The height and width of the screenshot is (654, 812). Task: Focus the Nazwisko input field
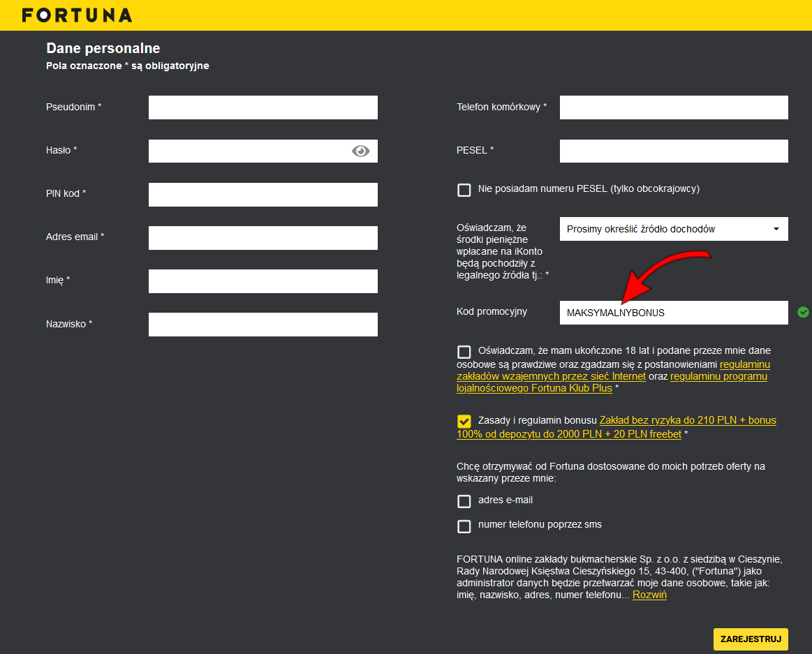(x=263, y=325)
